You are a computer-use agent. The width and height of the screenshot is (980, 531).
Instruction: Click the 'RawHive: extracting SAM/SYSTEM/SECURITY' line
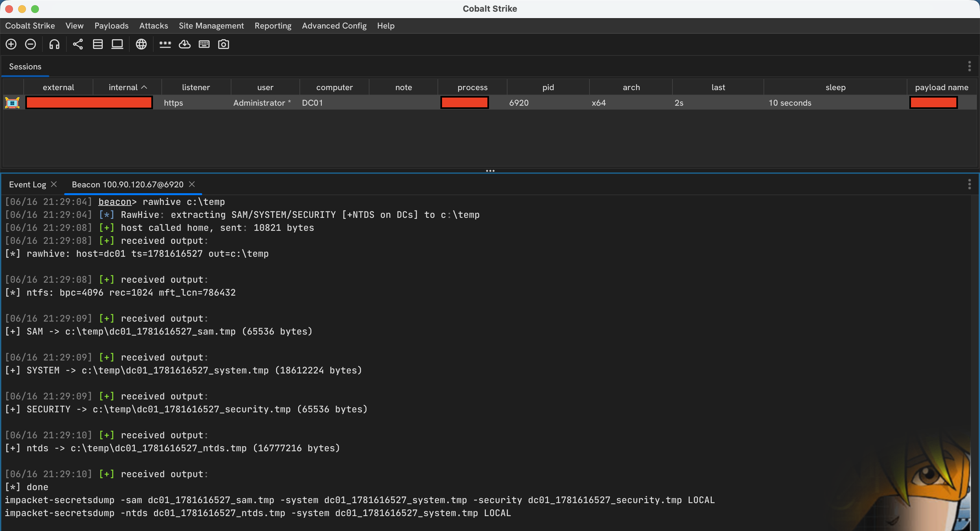[x=242, y=215]
